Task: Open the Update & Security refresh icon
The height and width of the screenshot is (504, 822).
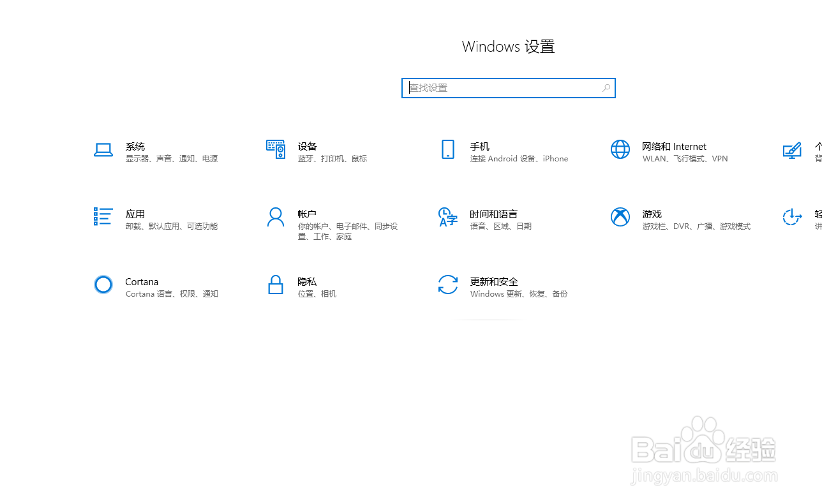Action: point(448,285)
